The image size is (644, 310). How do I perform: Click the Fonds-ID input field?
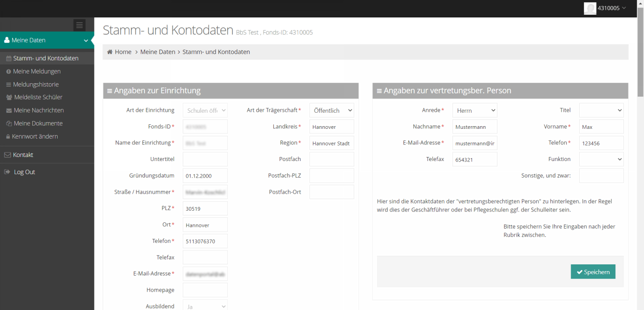click(205, 127)
